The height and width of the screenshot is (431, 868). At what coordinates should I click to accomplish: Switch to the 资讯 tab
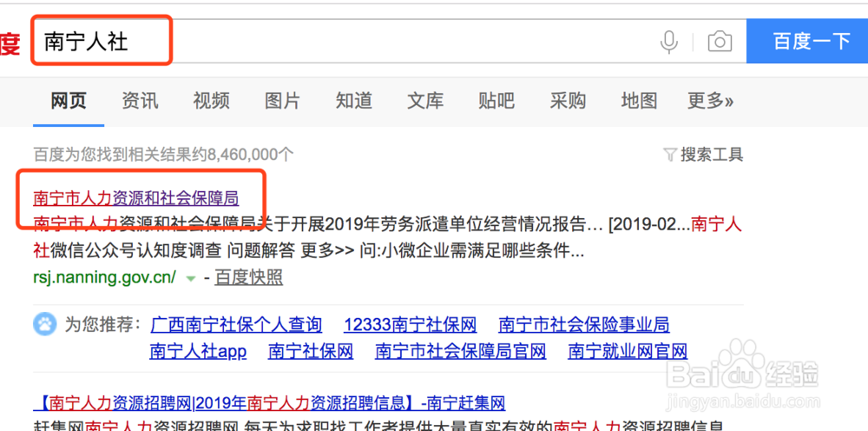click(140, 101)
